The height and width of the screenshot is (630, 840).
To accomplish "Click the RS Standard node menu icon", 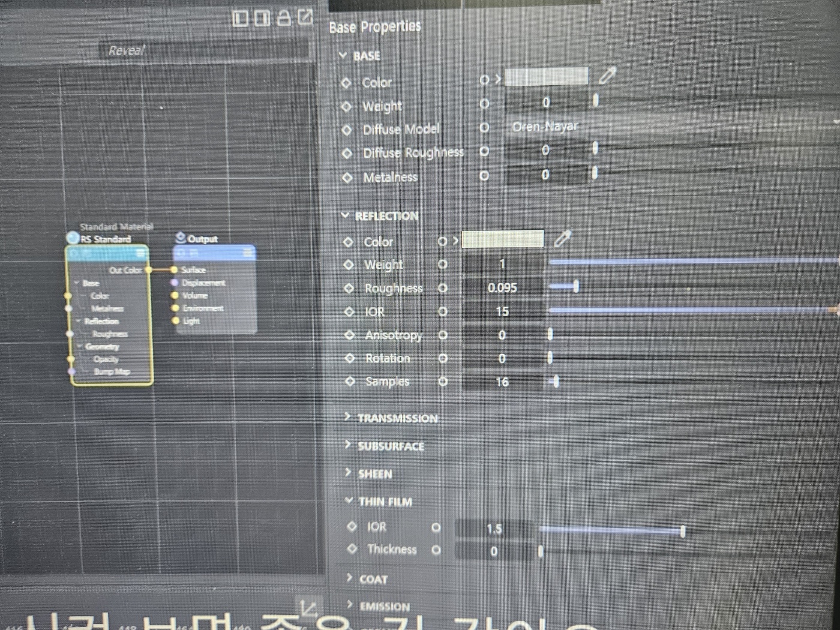I will [140, 253].
